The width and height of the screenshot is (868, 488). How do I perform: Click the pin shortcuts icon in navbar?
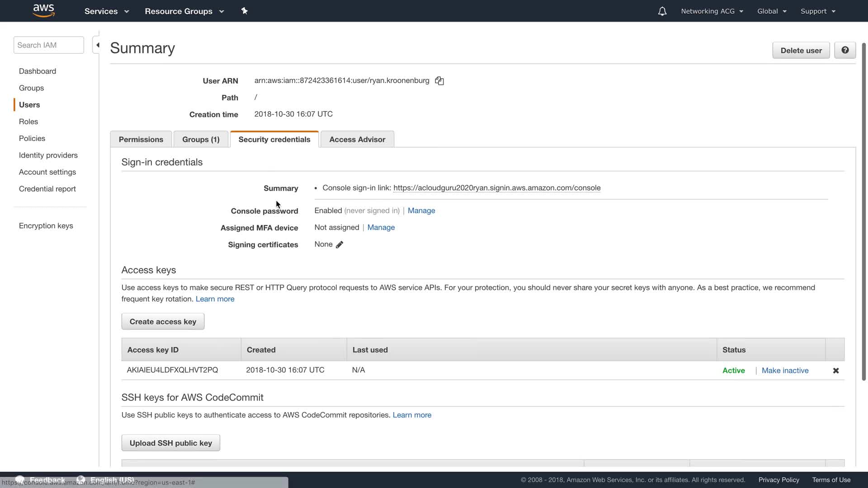[244, 11]
